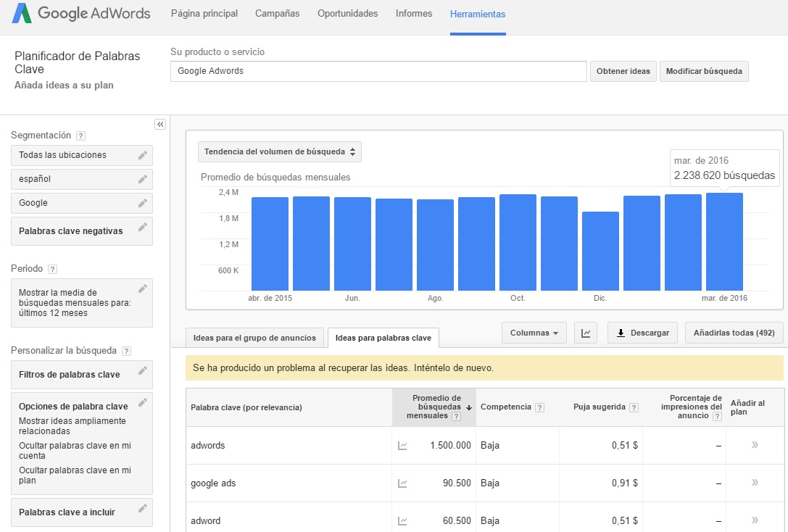Image resolution: width=788 pixels, height=532 pixels.
Task: Click the 'adwords' keyword text
Action: [x=207, y=445]
